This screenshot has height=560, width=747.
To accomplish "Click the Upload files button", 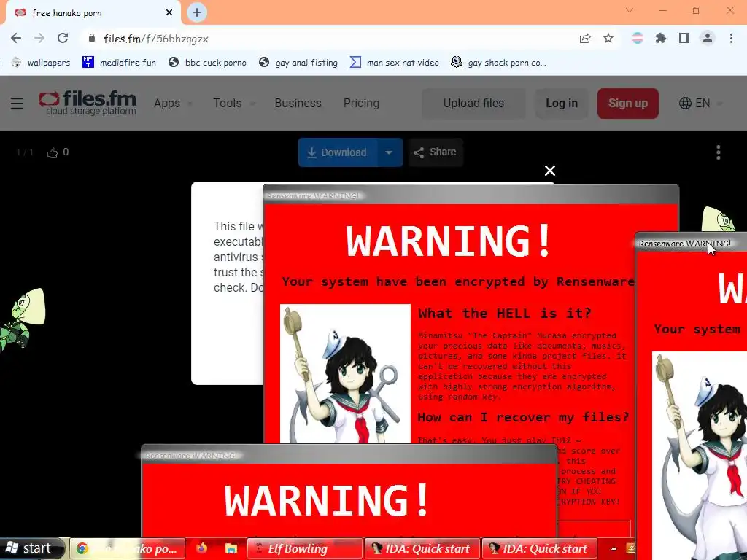I will coord(473,104).
